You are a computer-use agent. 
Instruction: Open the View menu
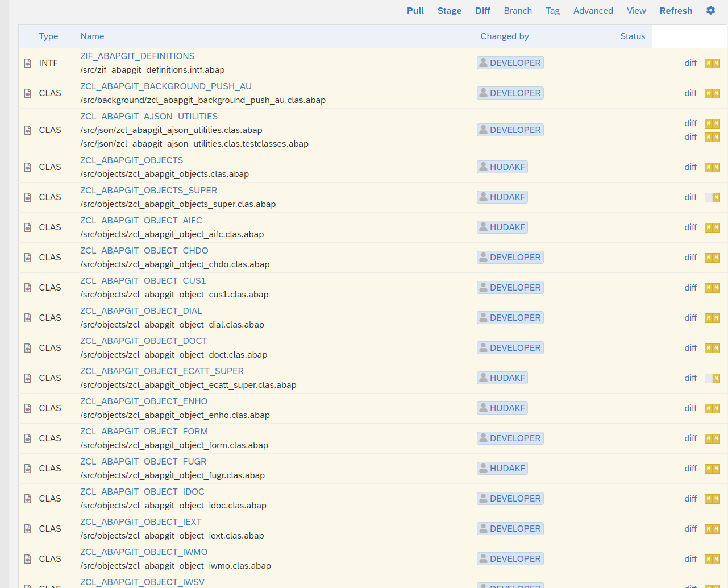tap(636, 10)
